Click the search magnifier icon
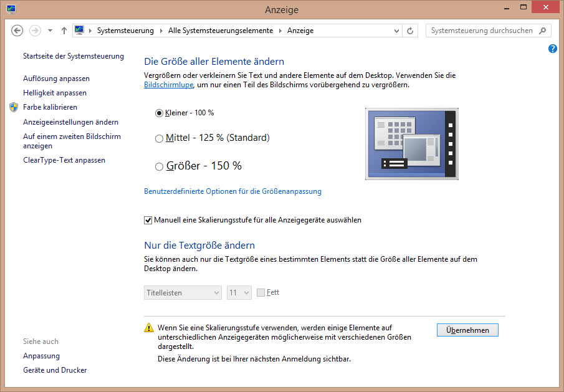564x392 pixels. tap(542, 31)
